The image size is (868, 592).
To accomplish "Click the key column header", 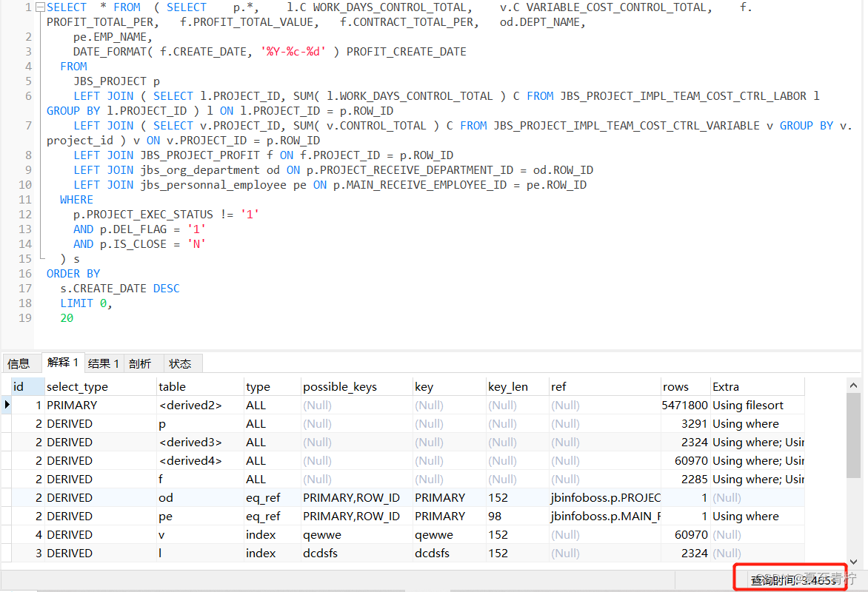I will tap(450, 387).
